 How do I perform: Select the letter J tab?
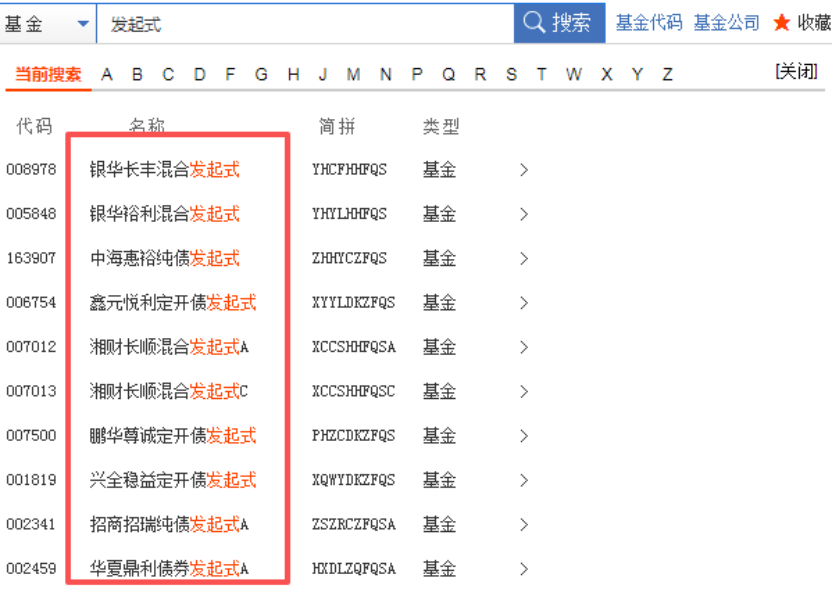click(323, 74)
